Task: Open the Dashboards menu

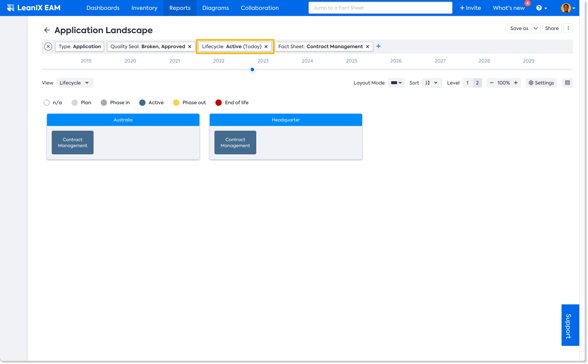Action: (103, 8)
